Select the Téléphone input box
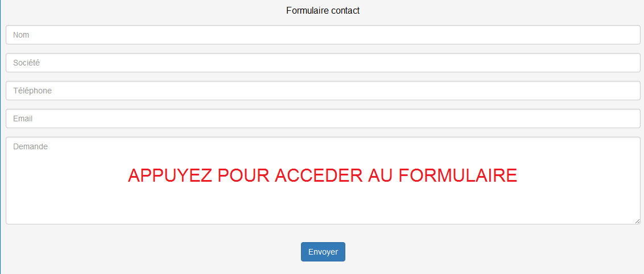The height and width of the screenshot is (274, 644). tap(323, 91)
